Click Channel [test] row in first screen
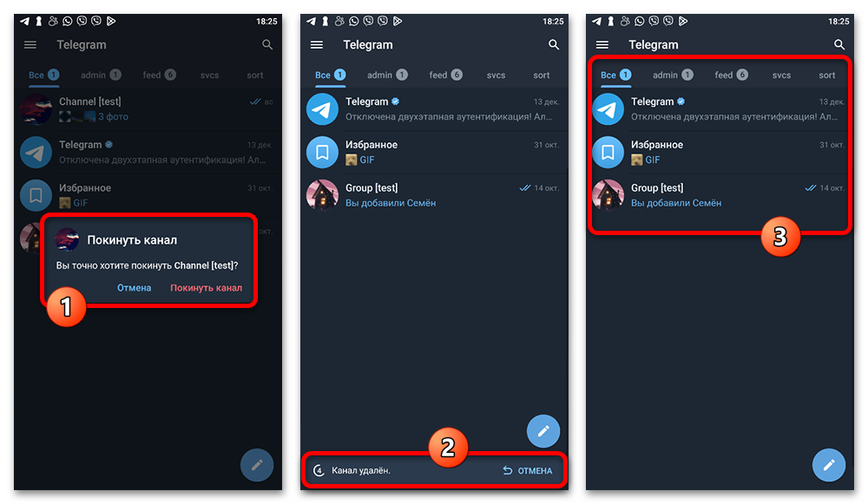This screenshot has height=504, width=868. point(148,109)
